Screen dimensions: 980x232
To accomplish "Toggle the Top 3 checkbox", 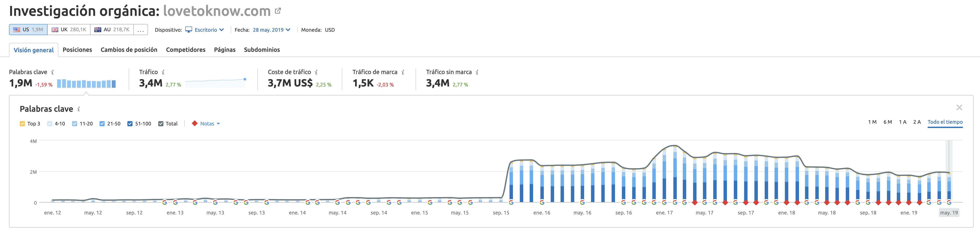I will coord(22,124).
